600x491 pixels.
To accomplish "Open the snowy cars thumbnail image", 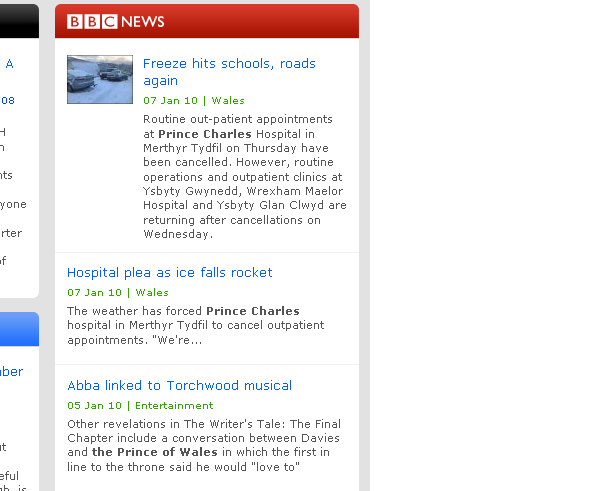I will (100, 80).
